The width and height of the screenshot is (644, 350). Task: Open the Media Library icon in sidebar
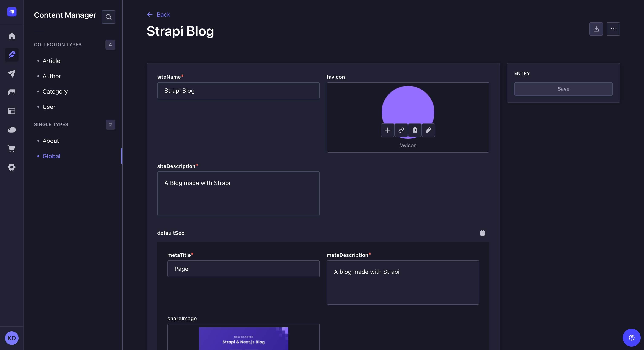point(11,92)
